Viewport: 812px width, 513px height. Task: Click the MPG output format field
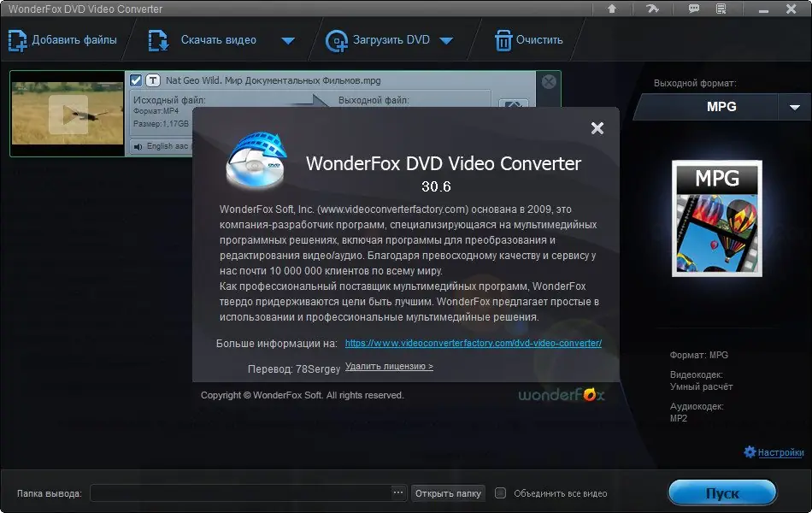706,107
